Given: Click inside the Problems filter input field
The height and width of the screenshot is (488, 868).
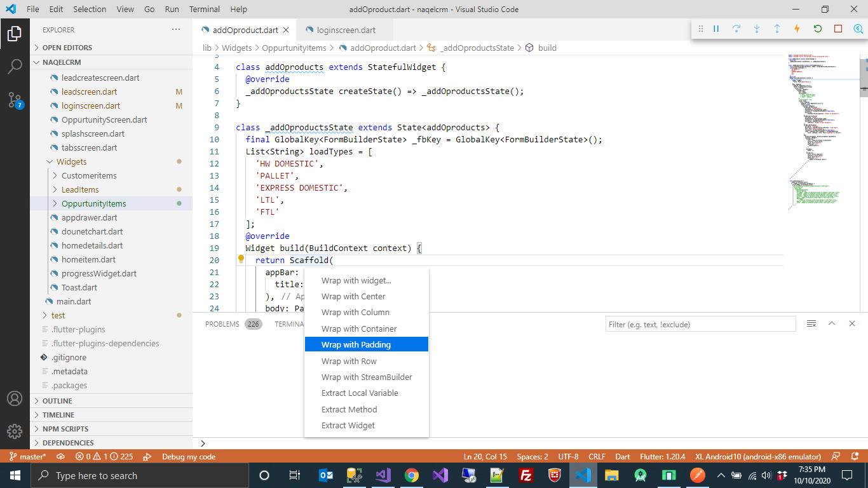Looking at the screenshot, I should 699,324.
